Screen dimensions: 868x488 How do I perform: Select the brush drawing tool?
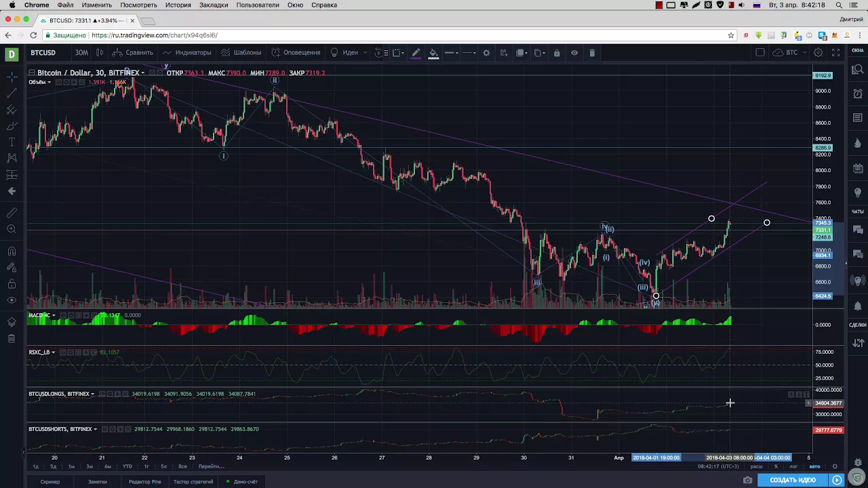coord(12,125)
